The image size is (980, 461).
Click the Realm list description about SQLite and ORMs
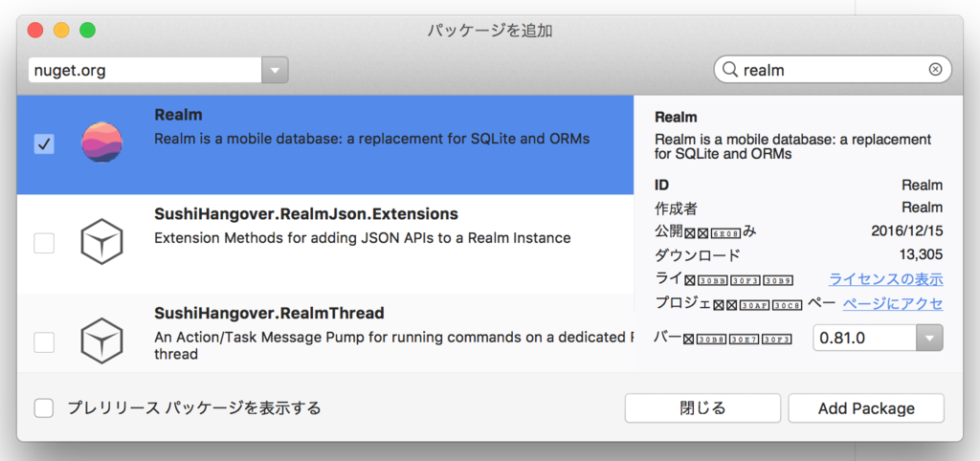coord(372,139)
